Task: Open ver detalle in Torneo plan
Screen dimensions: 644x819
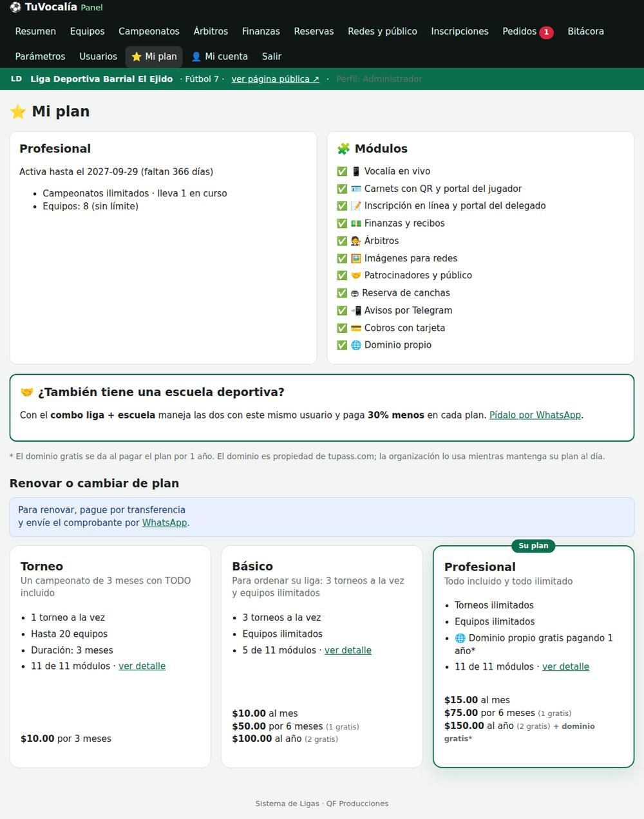Action: coord(142,666)
